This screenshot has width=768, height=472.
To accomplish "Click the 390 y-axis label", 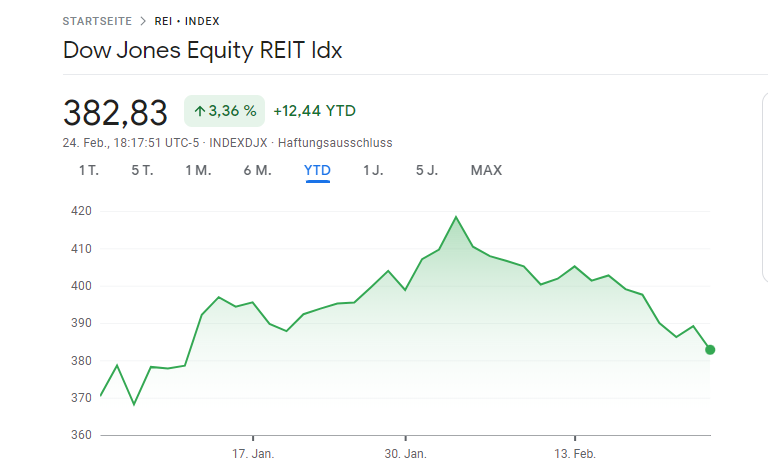I will point(81,323).
